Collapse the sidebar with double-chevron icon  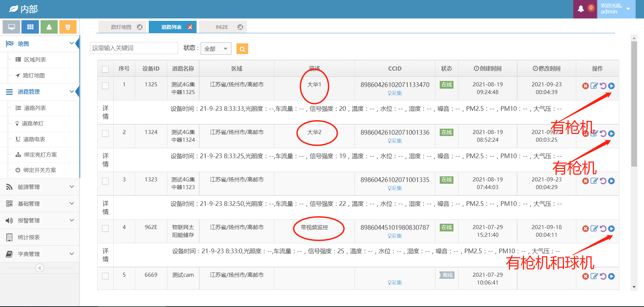coord(40,268)
